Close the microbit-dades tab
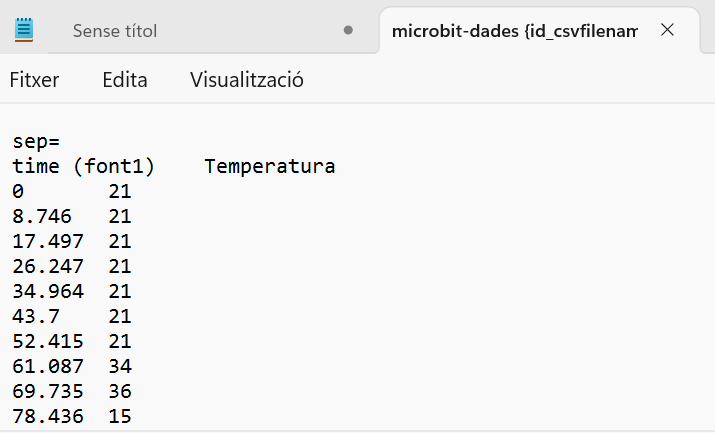Screen dimensions: 715x433 668,30
